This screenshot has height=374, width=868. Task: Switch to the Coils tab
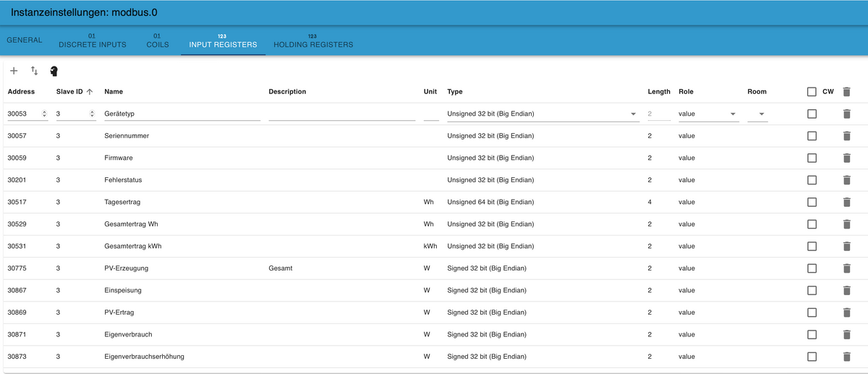pyautogui.click(x=158, y=41)
